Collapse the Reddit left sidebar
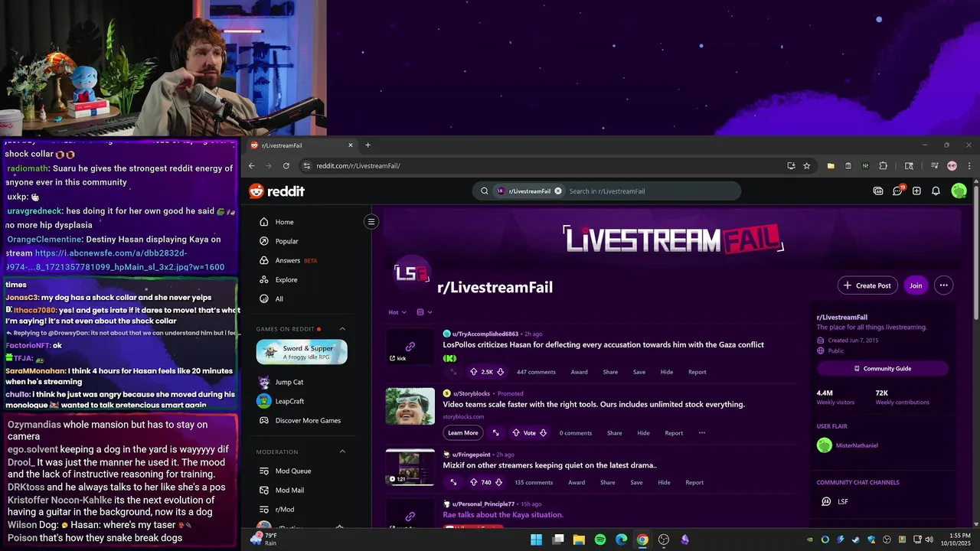This screenshot has width=980, height=551. pos(371,222)
